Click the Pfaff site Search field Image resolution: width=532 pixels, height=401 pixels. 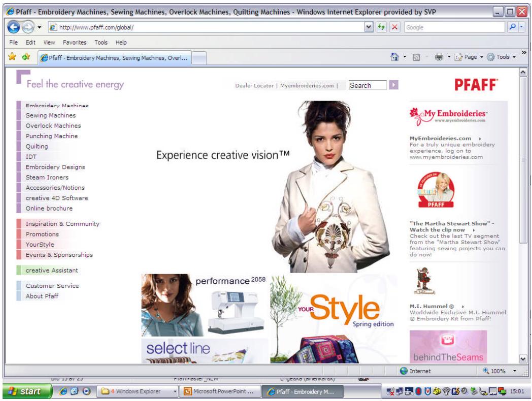368,85
